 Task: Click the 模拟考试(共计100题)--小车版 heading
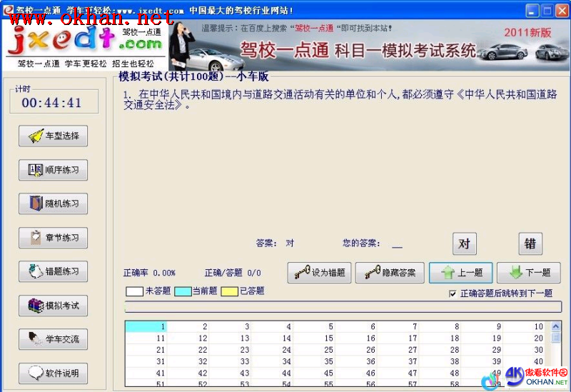(x=193, y=76)
